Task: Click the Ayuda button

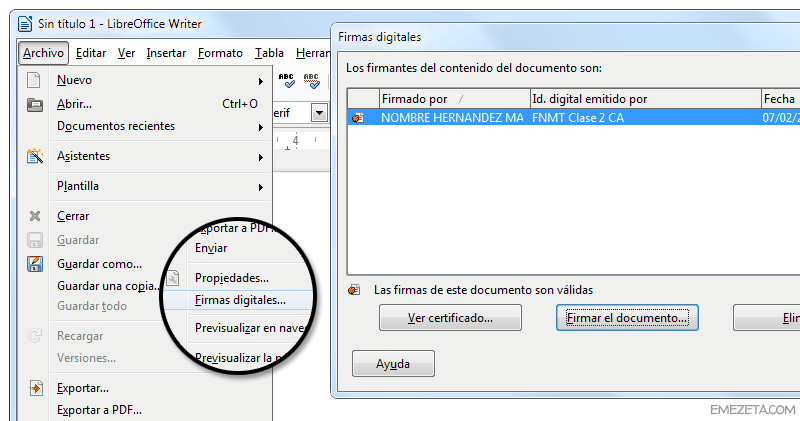Action: (393, 364)
